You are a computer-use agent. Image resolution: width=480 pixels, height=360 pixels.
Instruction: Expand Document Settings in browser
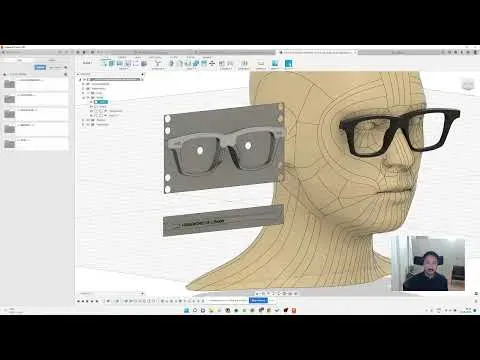pyautogui.click(x=83, y=84)
